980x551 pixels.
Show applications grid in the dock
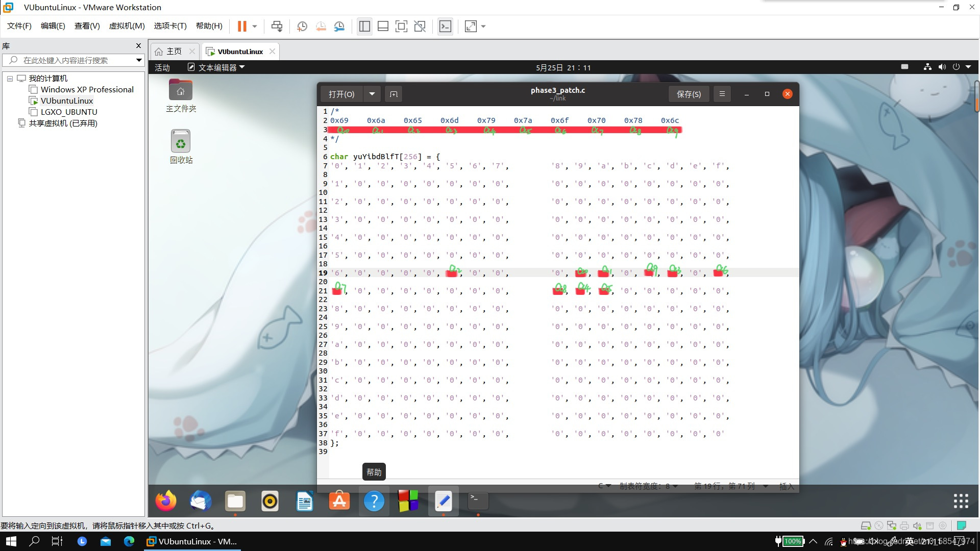[x=961, y=501]
